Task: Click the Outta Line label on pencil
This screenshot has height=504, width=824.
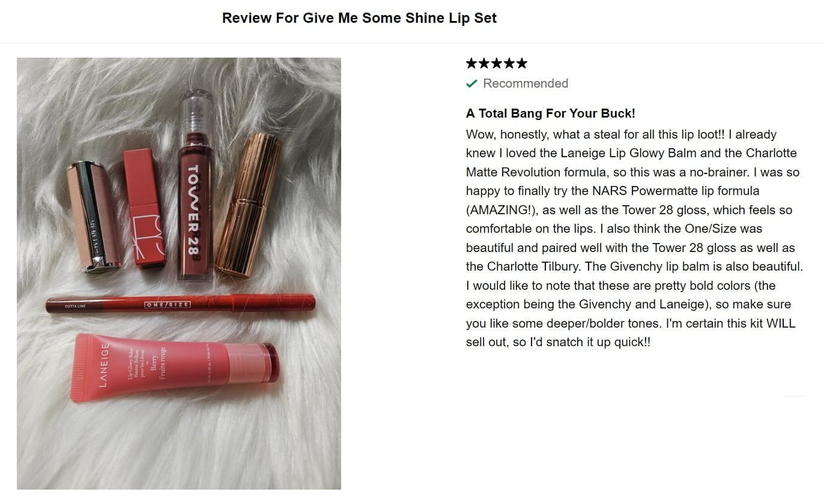Action: (x=76, y=307)
